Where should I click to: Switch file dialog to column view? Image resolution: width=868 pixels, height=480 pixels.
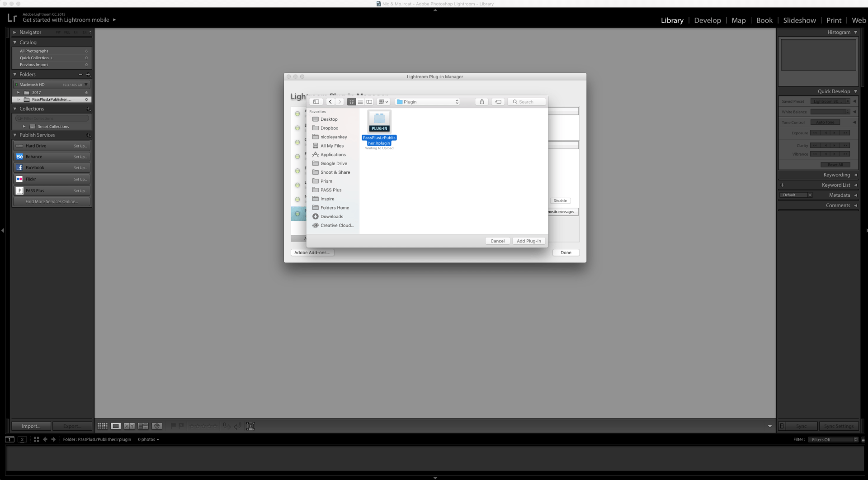coord(369,102)
